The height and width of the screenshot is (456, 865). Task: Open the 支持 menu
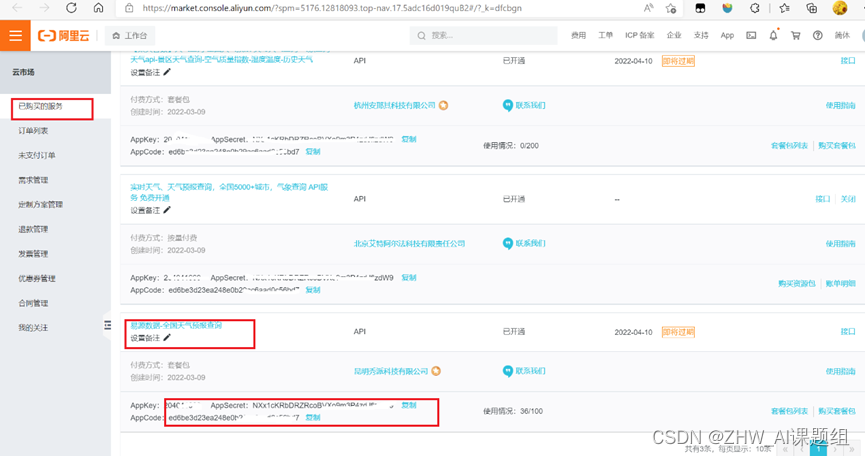click(x=701, y=35)
